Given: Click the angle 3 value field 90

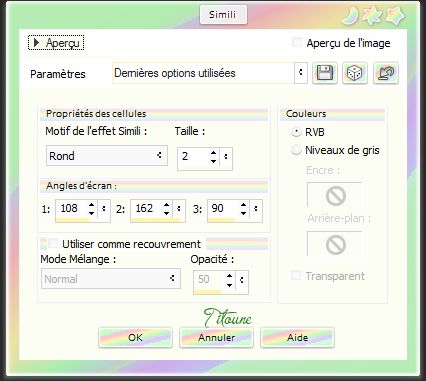Looking at the screenshot, I should (223, 209).
